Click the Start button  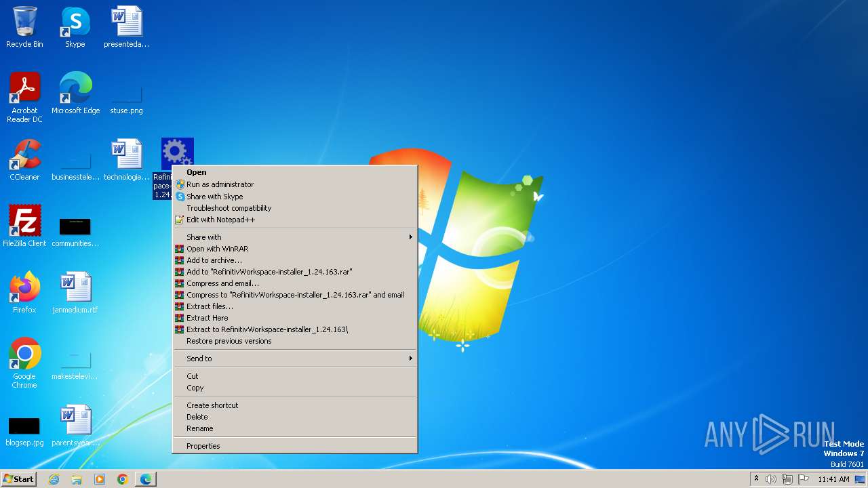point(19,479)
